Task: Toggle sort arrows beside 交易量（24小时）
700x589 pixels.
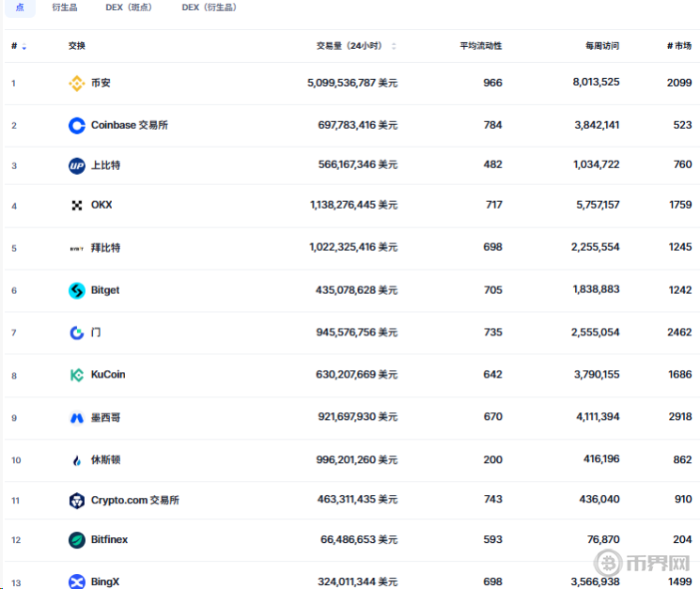Action: [394, 46]
